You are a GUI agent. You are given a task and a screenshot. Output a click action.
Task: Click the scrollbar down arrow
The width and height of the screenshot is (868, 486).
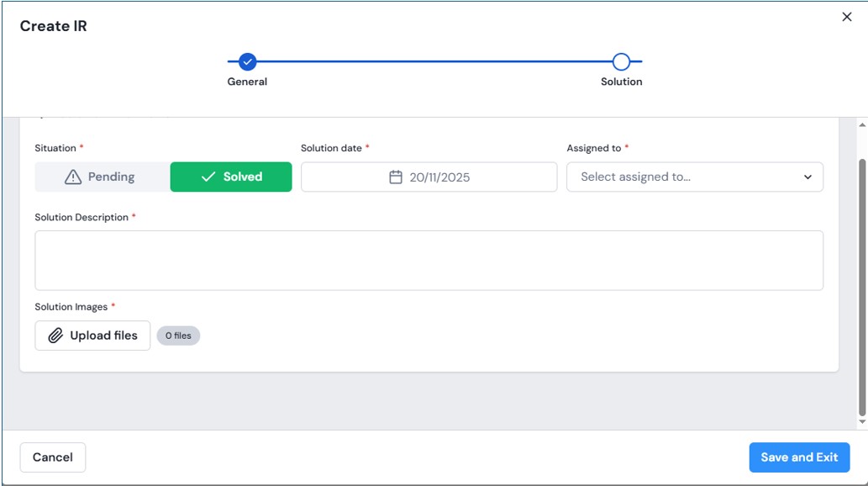tap(861, 421)
